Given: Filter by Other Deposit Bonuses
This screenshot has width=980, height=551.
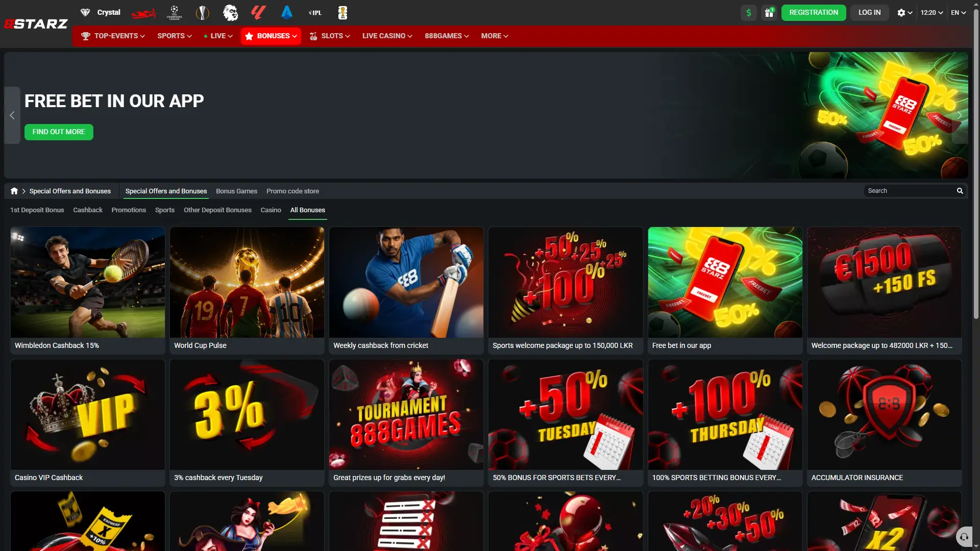Looking at the screenshot, I should [217, 210].
